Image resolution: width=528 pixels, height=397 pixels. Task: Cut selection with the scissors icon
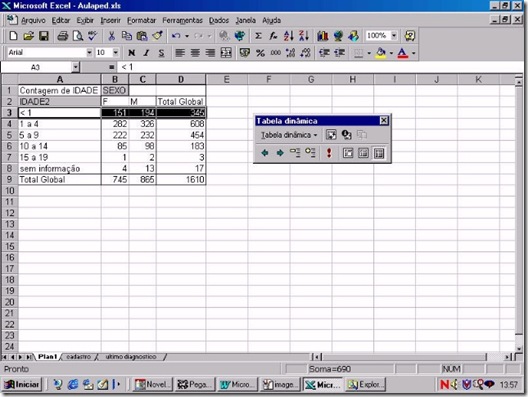click(x=111, y=36)
